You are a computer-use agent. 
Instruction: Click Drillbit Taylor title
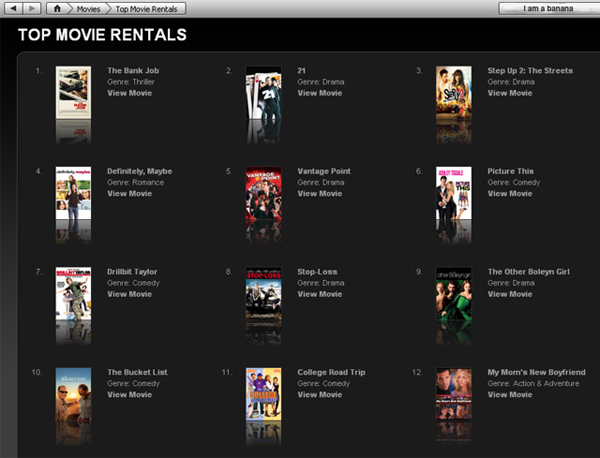[x=132, y=272]
